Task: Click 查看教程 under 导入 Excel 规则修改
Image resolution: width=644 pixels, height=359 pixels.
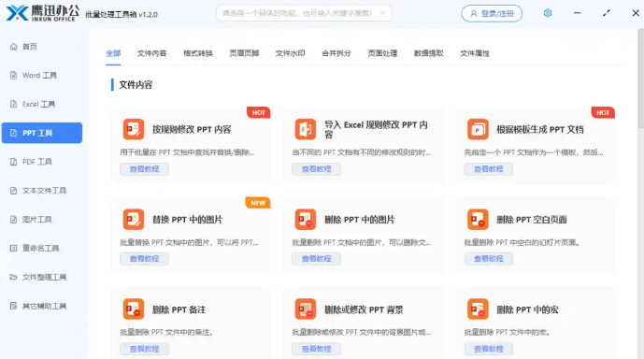Action: point(316,169)
